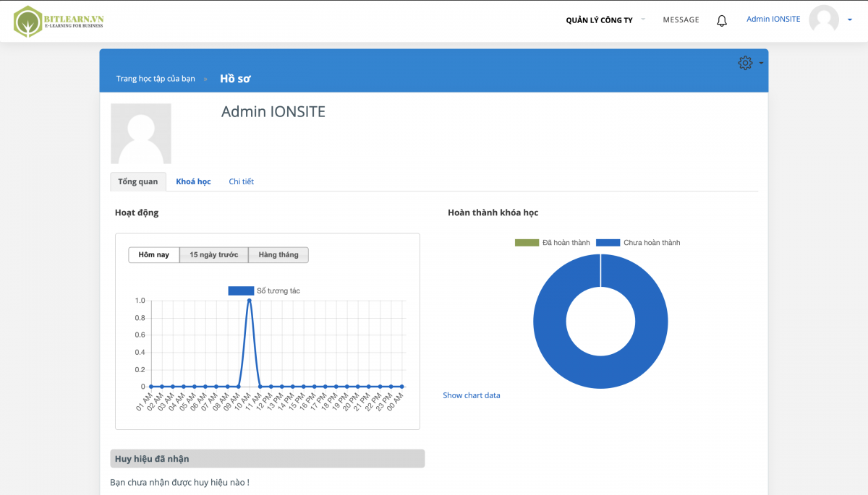Click the large profile picture placeholder
Image resolution: width=868 pixels, height=495 pixels.
click(141, 134)
